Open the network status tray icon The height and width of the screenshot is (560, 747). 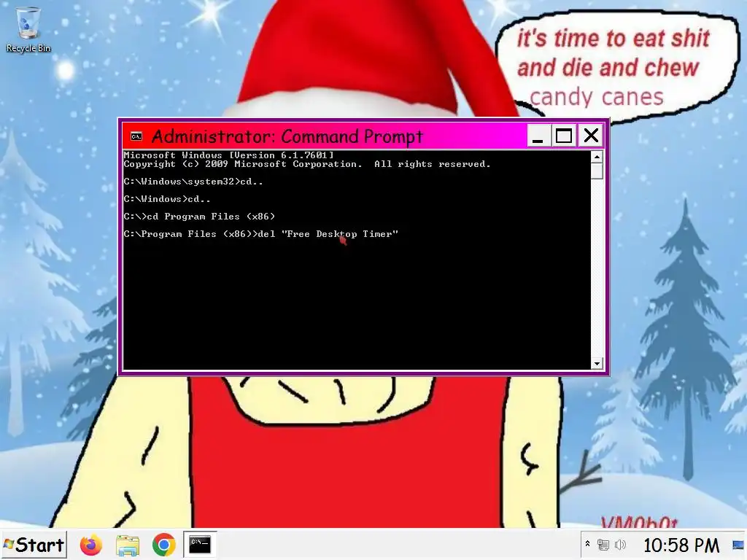[x=603, y=544]
